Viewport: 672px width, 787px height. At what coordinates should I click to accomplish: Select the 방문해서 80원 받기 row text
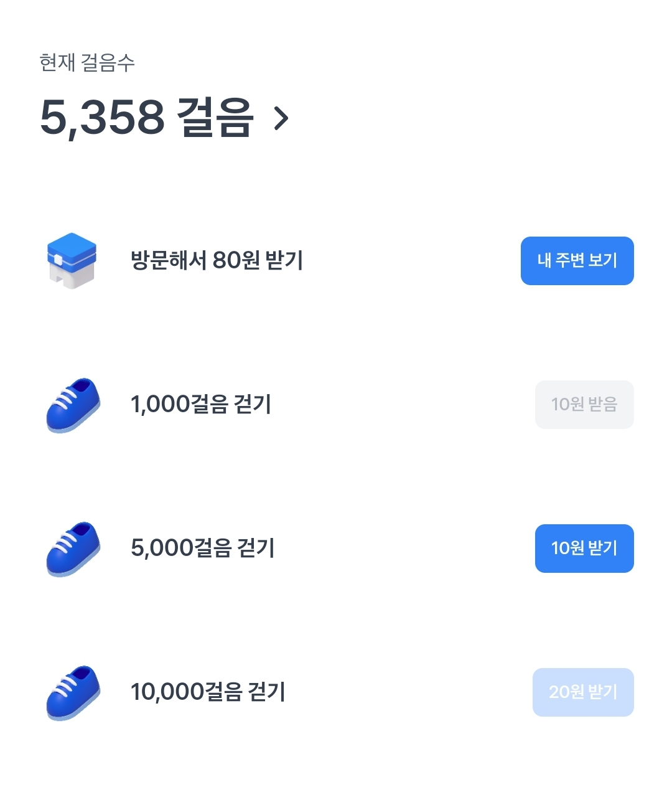pyautogui.click(x=217, y=260)
